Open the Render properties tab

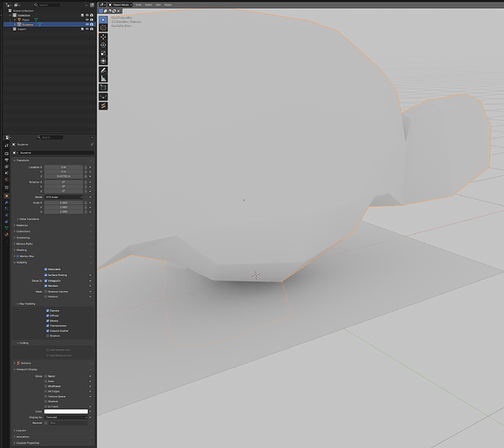click(6, 153)
